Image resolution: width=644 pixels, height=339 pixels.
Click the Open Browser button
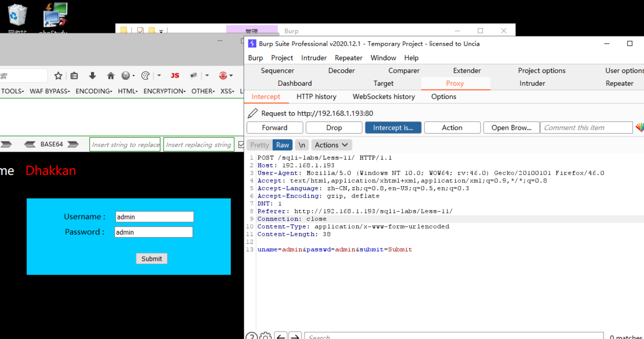[511, 128]
